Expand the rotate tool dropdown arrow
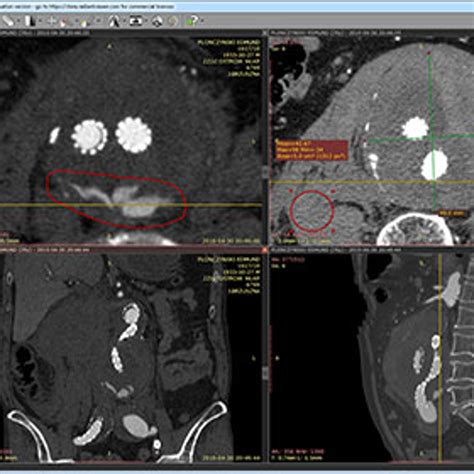 98,21
